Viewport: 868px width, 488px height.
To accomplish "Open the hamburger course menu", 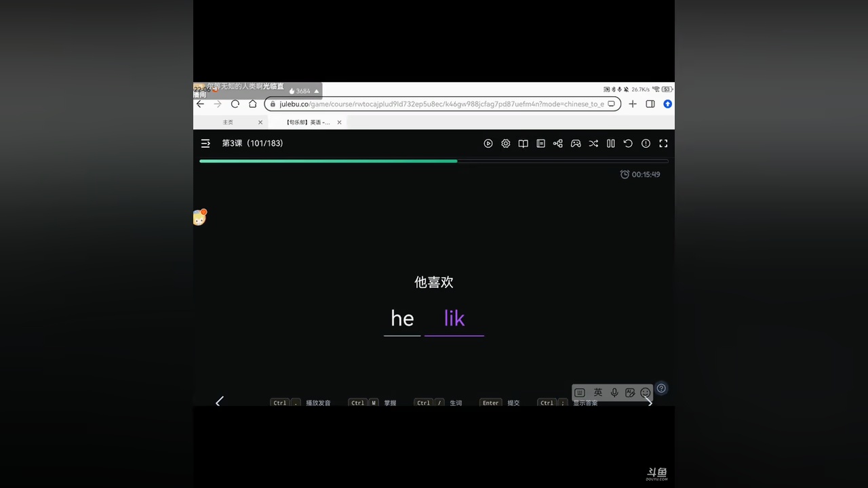I will click(x=205, y=144).
